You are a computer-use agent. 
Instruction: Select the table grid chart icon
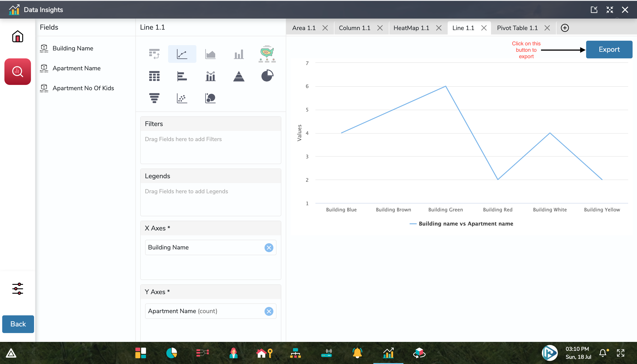coord(154,76)
